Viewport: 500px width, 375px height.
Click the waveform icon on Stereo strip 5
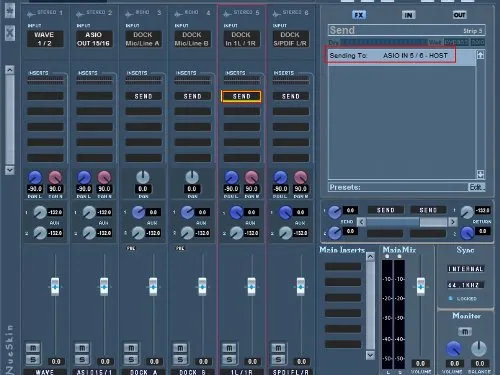coord(227,14)
